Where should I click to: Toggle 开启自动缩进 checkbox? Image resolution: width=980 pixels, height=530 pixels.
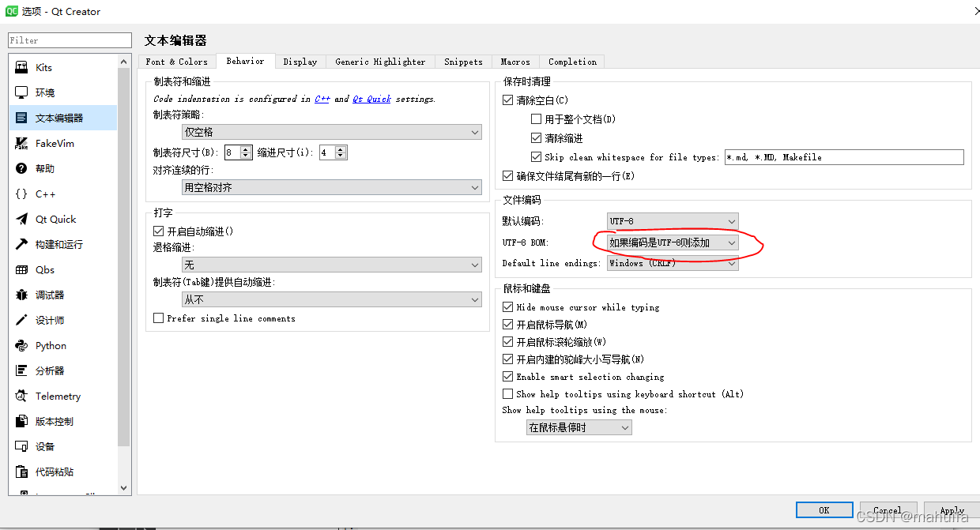(159, 231)
